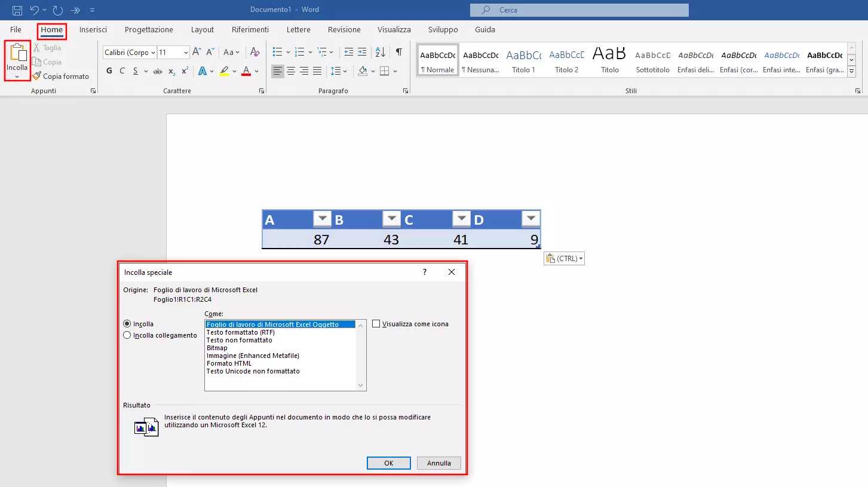Open line spacing dropdown
The height and width of the screenshot is (487, 868).
[x=339, y=71]
